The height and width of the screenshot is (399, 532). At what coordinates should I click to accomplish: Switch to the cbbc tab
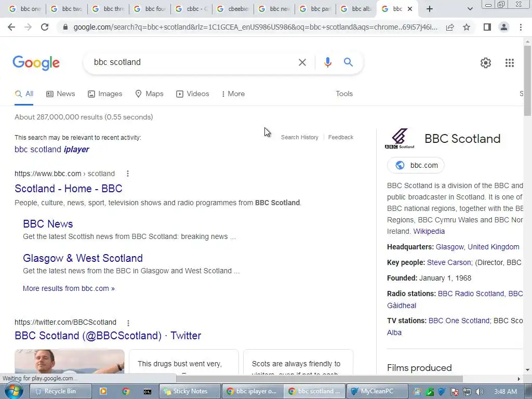(x=191, y=9)
